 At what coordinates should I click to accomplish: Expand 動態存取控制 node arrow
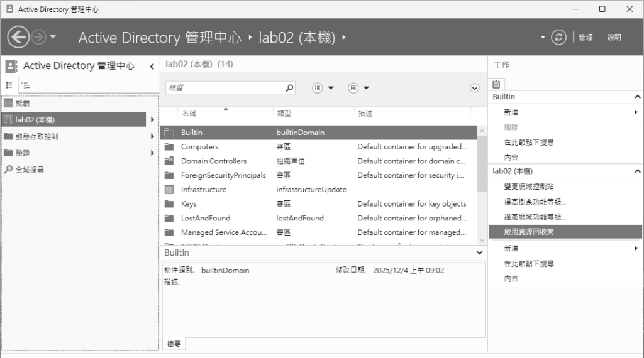[152, 136]
